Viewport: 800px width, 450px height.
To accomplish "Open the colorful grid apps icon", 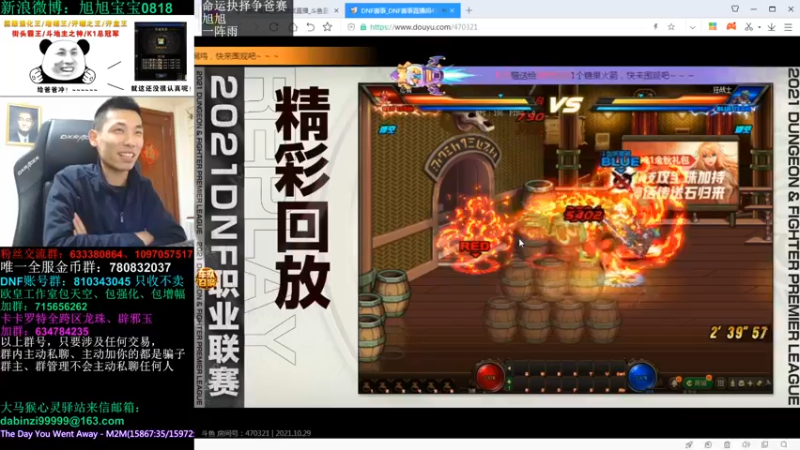I will pyautogui.click(x=713, y=27).
